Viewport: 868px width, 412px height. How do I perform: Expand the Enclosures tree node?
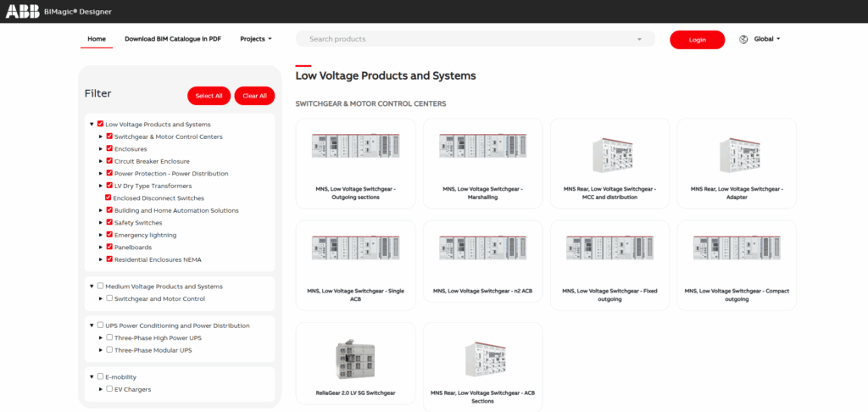click(101, 149)
